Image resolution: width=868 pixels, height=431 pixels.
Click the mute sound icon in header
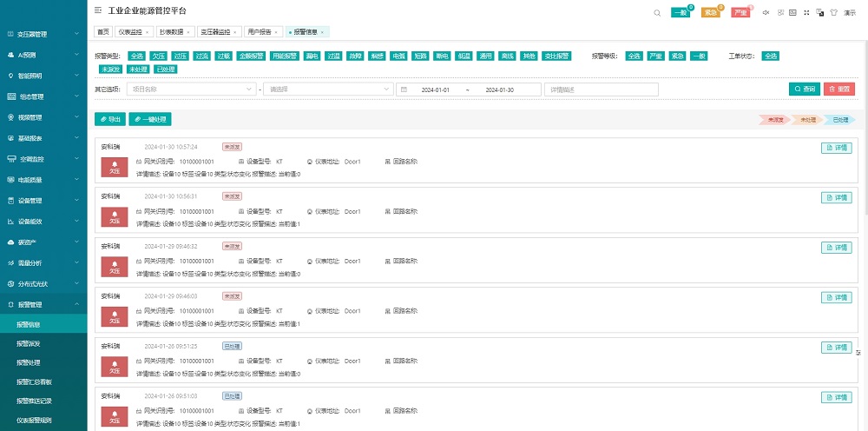pos(766,12)
